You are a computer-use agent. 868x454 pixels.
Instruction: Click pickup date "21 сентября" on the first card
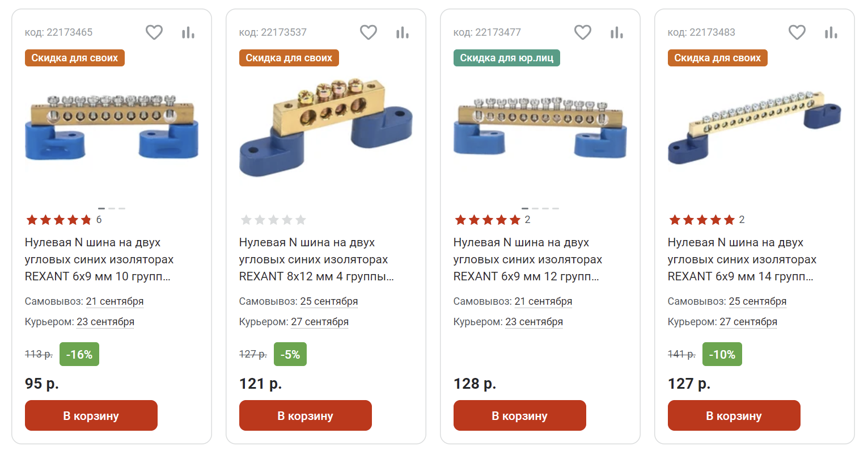tap(115, 301)
